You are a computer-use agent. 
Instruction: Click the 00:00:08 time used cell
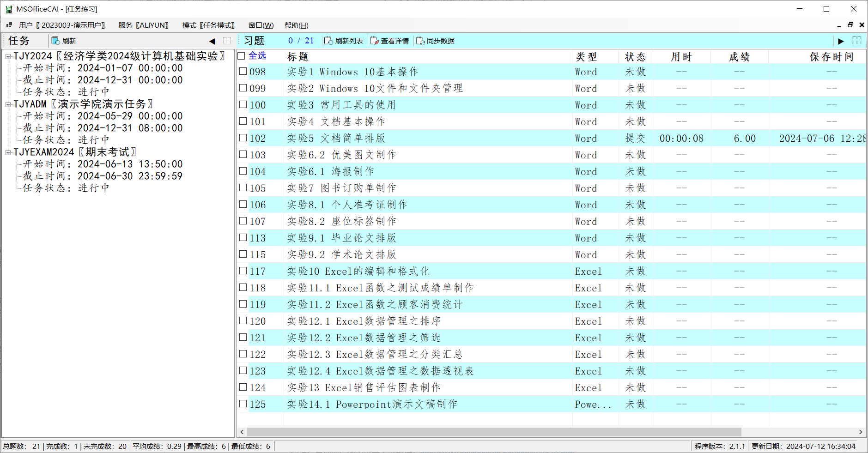pyautogui.click(x=681, y=138)
